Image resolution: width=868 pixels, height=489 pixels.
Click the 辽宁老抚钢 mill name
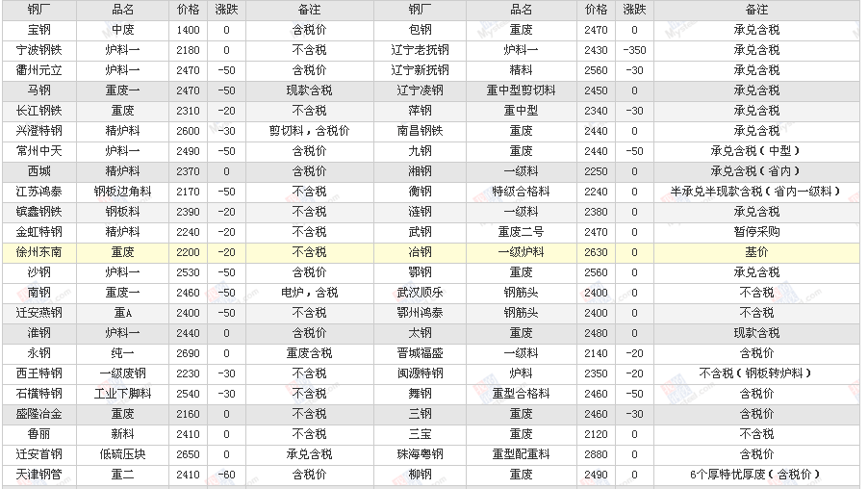tap(421, 50)
